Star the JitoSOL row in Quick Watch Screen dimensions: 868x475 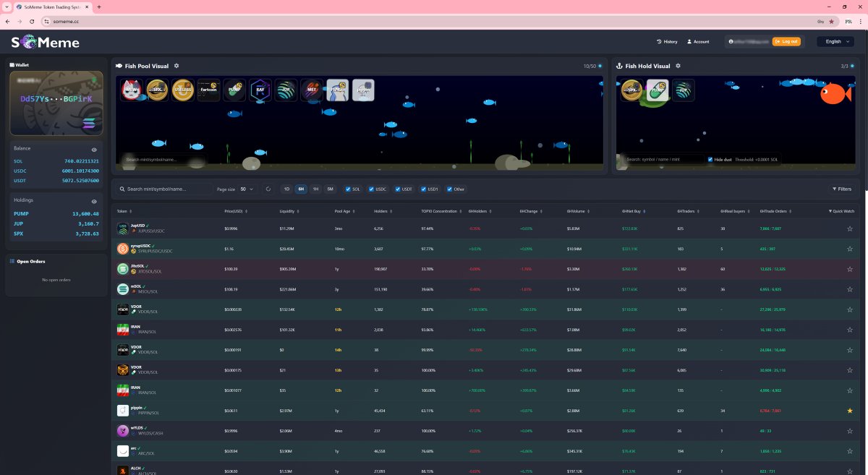click(x=850, y=269)
